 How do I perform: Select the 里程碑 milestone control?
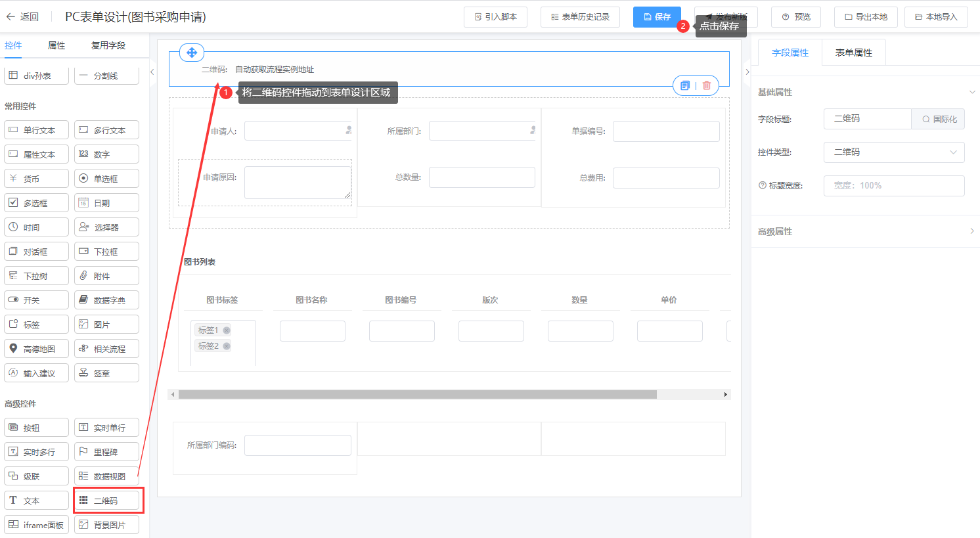point(106,452)
